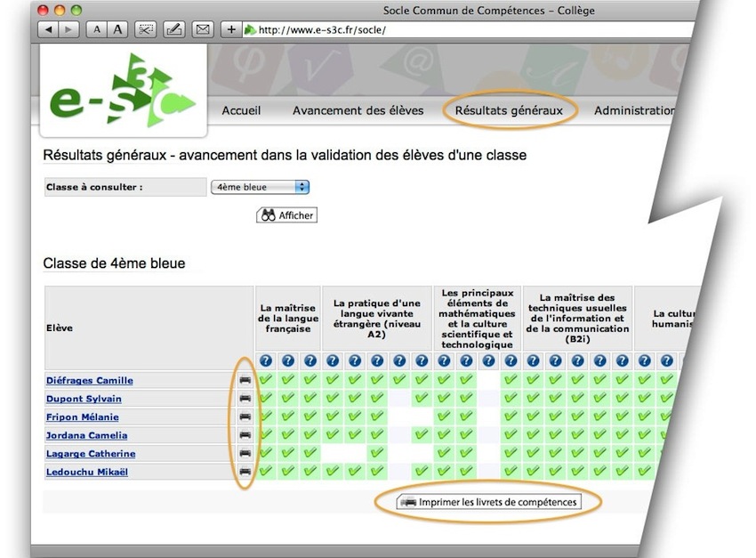Open the Classe à consulter dropdown
756x558 pixels.
tap(260, 187)
